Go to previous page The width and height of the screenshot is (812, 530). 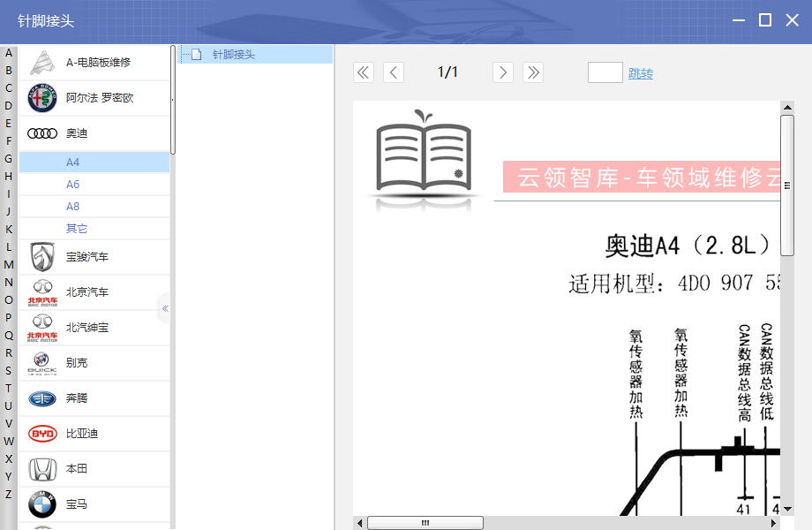pos(394,72)
